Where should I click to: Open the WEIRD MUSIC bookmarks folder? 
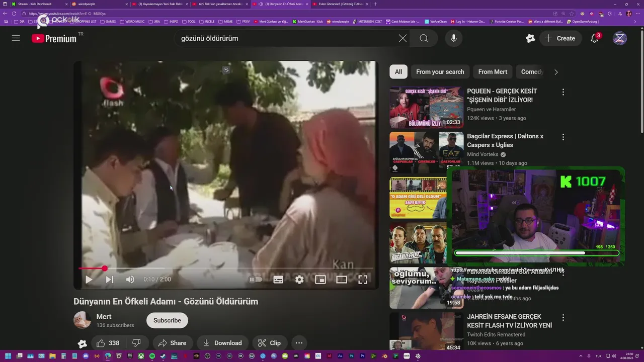pos(132,22)
